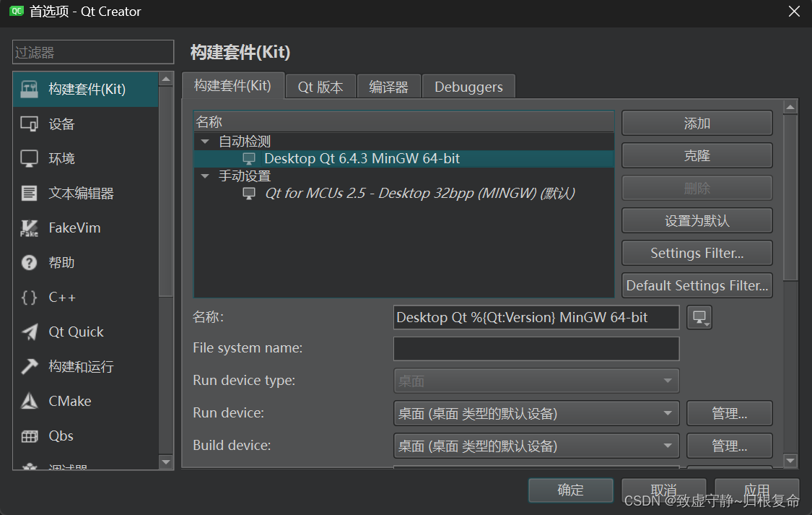Open Settings Filter... dialog
This screenshot has height=515, width=812.
[697, 253]
